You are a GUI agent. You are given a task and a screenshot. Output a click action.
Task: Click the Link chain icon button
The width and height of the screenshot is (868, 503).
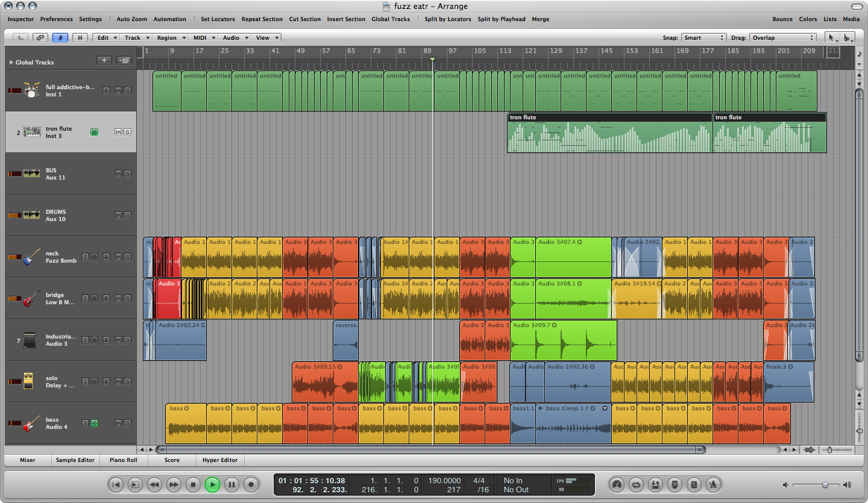click(x=40, y=37)
